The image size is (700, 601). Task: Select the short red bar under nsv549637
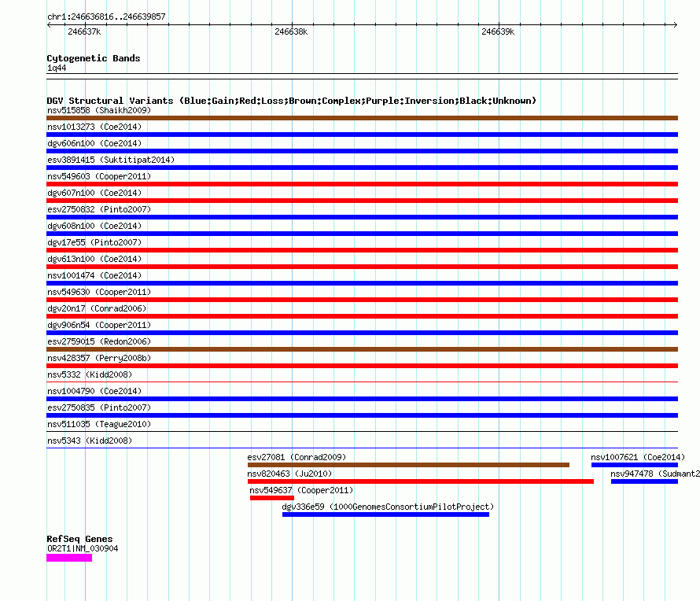(272, 498)
